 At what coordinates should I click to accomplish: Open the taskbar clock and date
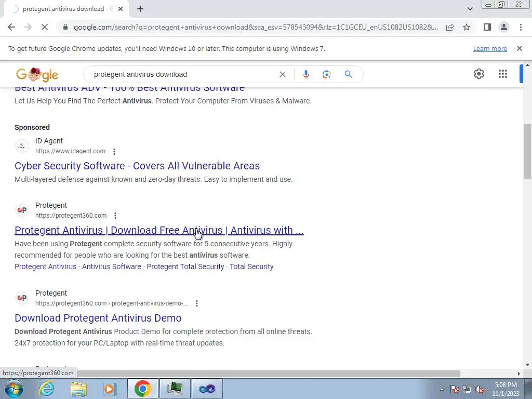coord(506,389)
